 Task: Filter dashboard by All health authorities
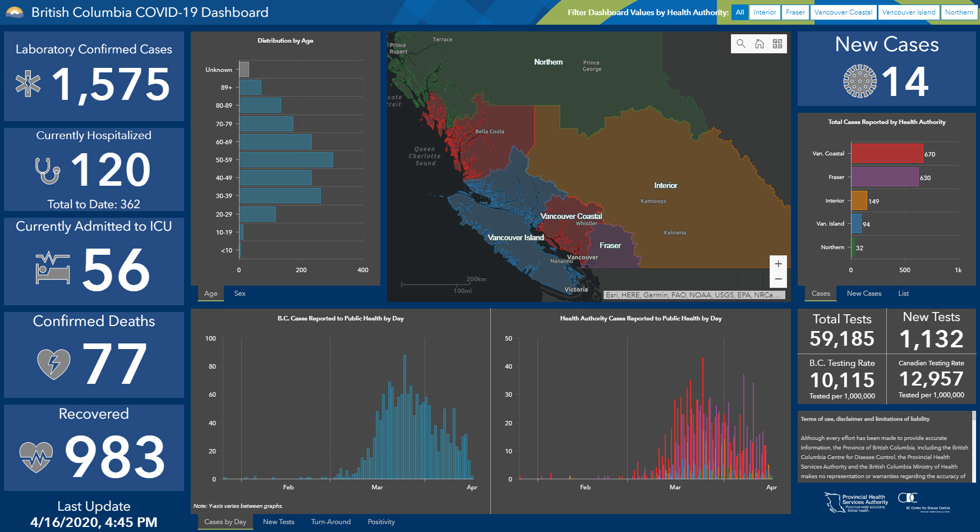coord(740,12)
